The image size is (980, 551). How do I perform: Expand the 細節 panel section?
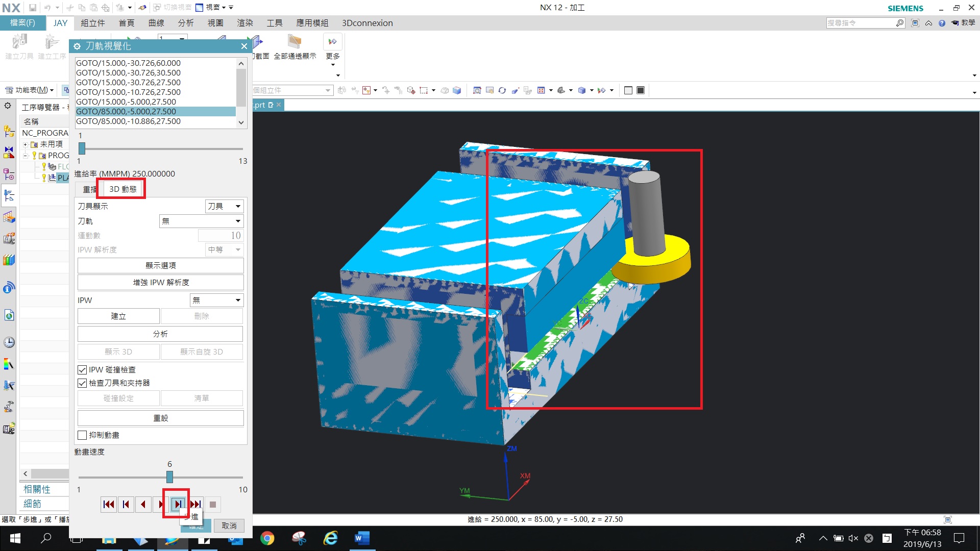coord(32,504)
